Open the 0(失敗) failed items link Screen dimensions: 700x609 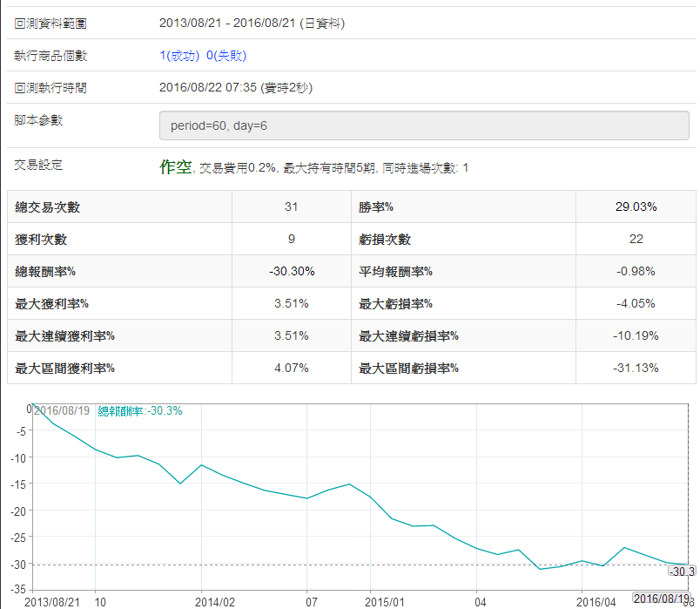pyautogui.click(x=226, y=56)
